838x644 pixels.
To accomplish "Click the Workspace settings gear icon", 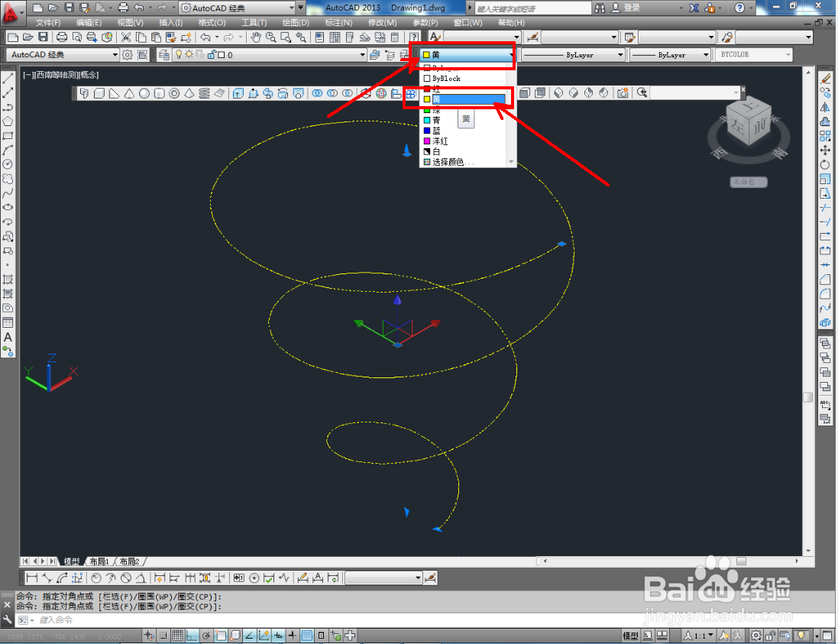I will click(x=128, y=54).
